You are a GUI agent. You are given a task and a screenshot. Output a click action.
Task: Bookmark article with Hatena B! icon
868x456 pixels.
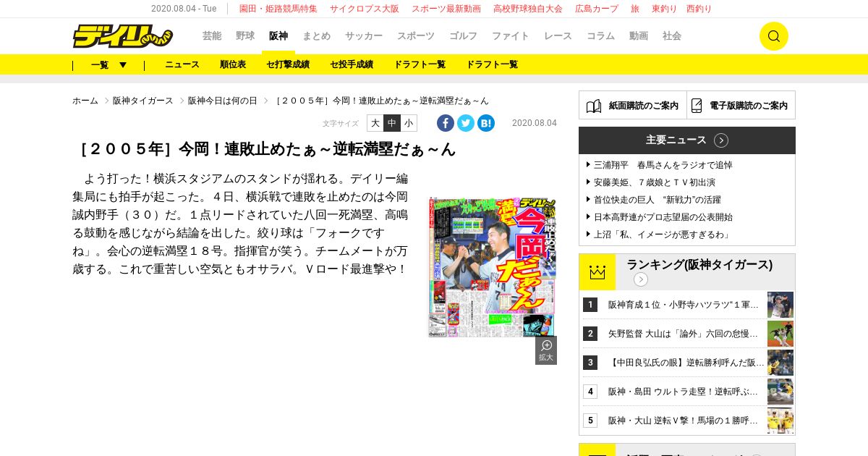[486, 123]
